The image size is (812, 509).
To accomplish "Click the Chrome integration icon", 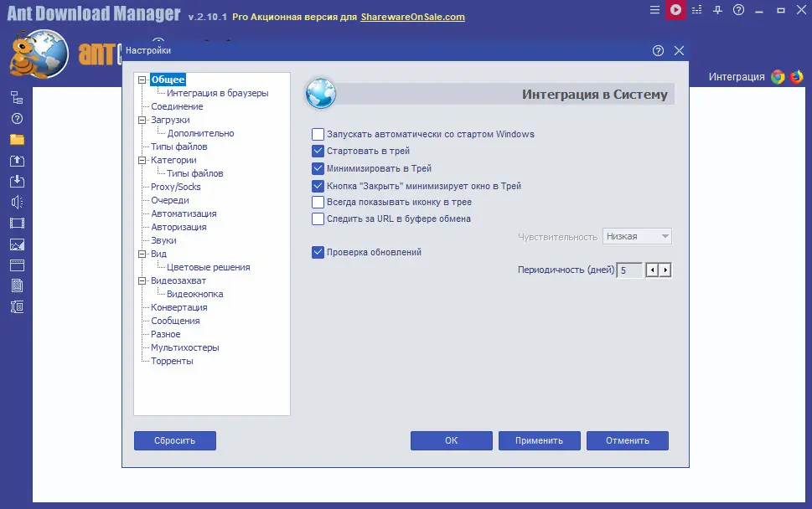I will tap(778, 77).
